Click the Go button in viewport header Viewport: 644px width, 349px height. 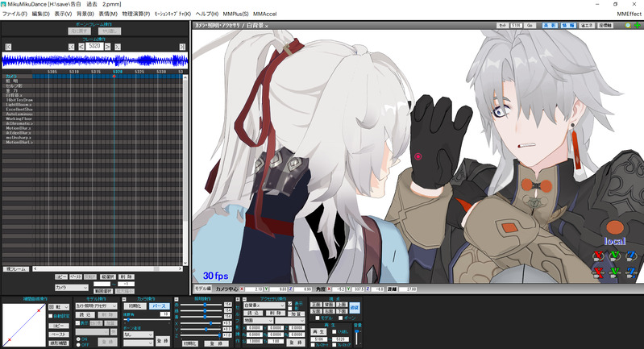click(530, 26)
